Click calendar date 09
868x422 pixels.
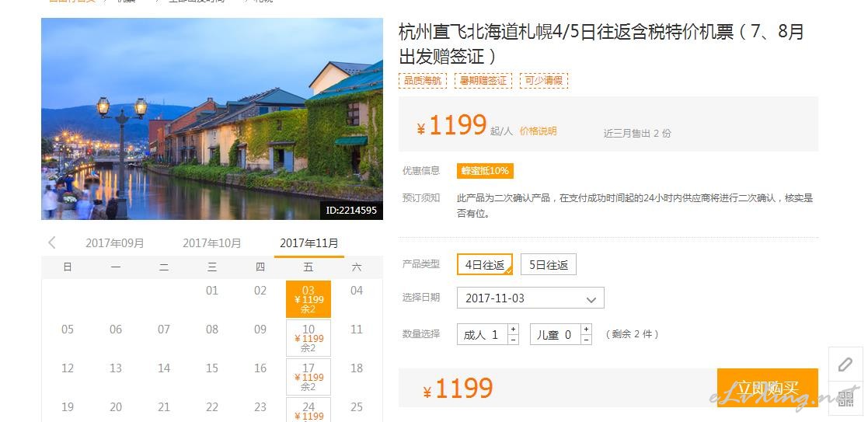[260, 330]
